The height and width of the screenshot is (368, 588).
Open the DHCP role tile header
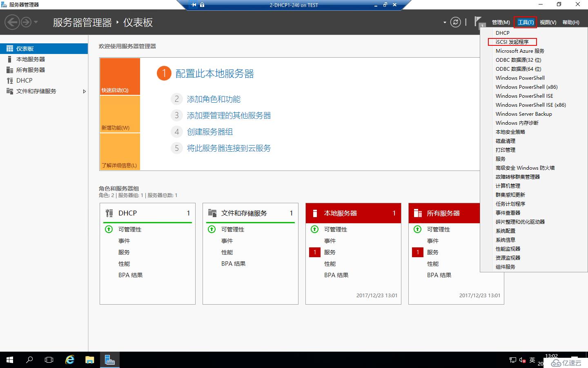(x=147, y=213)
